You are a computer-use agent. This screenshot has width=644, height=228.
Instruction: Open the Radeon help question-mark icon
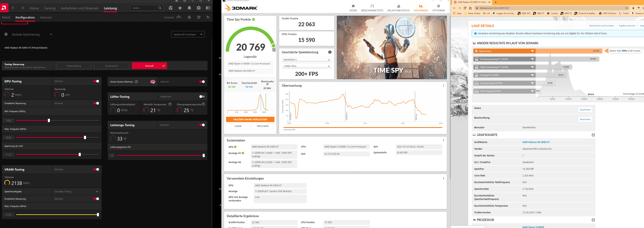click(185, 1)
